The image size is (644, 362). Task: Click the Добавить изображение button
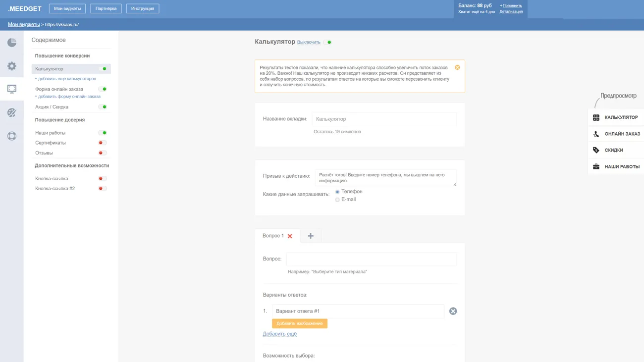[x=299, y=323]
